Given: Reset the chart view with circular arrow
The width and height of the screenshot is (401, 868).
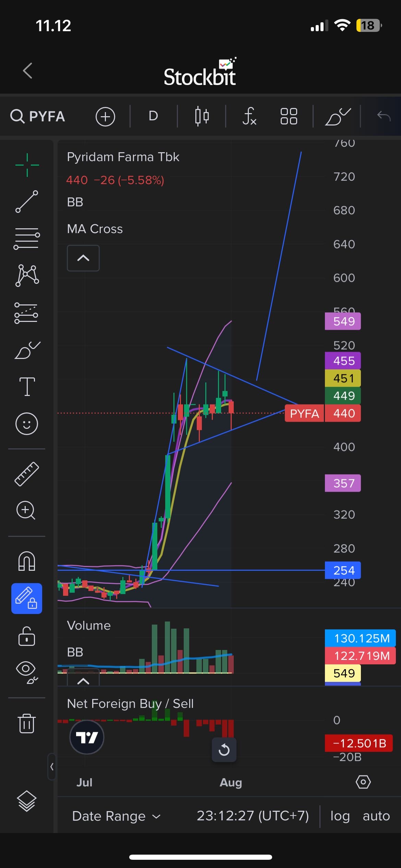Looking at the screenshot, I should pos(224,750).
